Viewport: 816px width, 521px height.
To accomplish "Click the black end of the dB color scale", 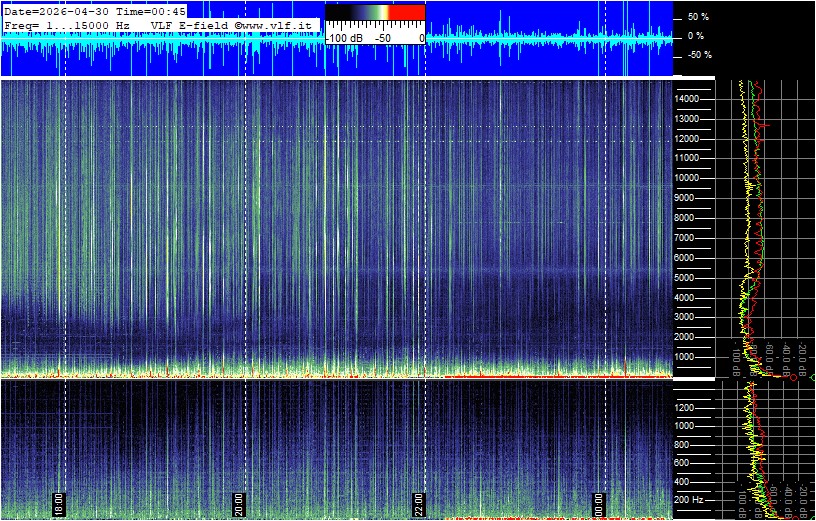I will 336,12.
